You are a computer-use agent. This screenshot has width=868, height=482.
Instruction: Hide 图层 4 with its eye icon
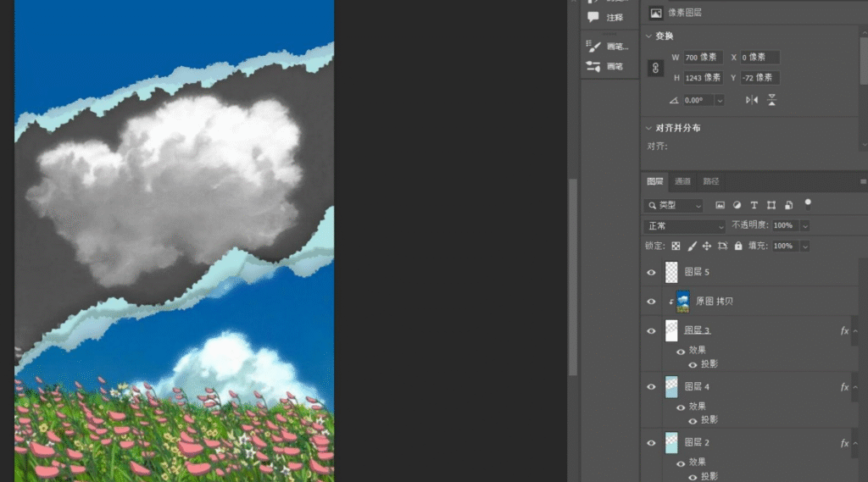(651, 387)
